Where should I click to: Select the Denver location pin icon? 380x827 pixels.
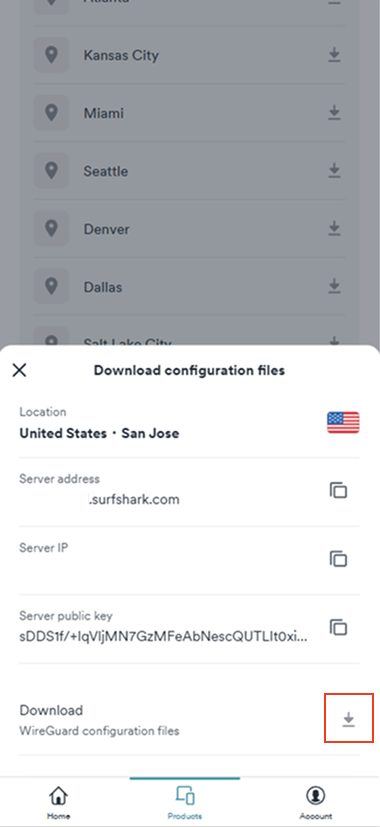[51, 228]
